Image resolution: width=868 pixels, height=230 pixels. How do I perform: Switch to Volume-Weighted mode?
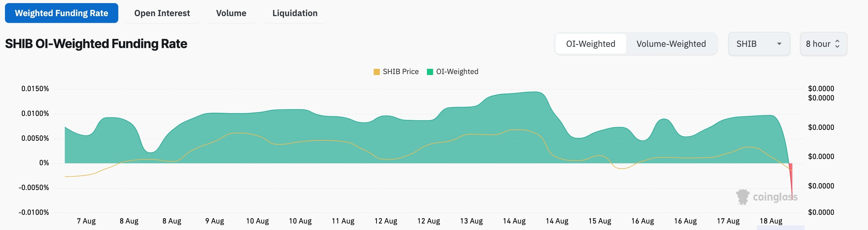click(671, 43)
